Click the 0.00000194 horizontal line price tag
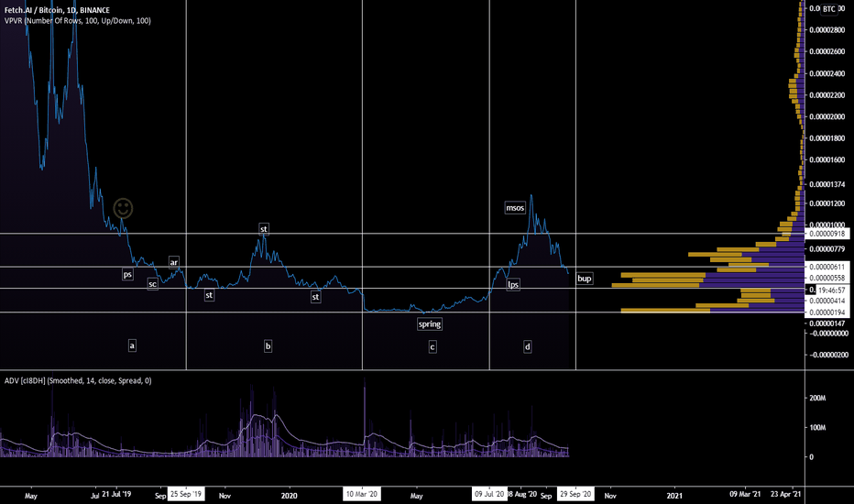The image size is (854, 504). 827,312
